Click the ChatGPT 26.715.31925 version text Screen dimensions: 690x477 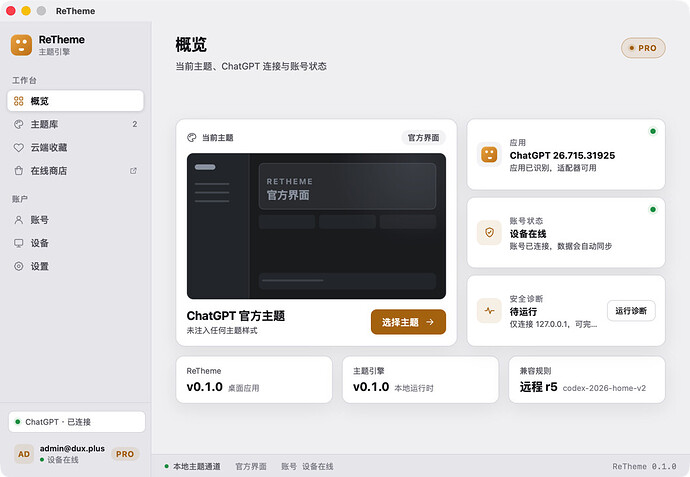(562, 155)
